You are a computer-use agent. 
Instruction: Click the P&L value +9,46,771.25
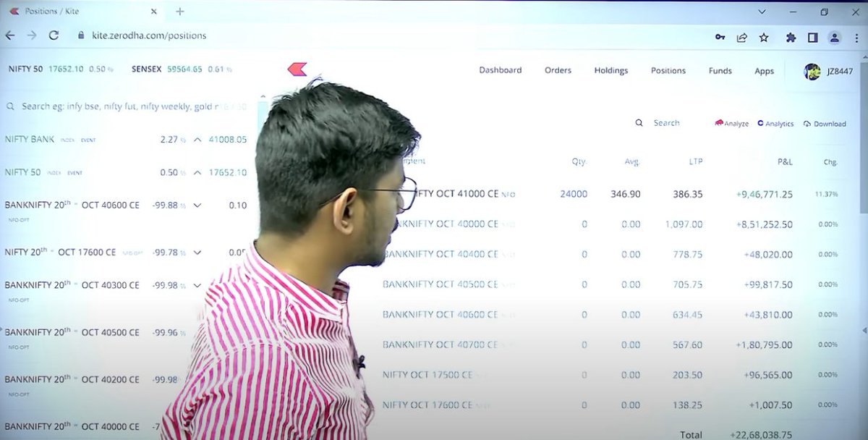(x=765, y=195)
